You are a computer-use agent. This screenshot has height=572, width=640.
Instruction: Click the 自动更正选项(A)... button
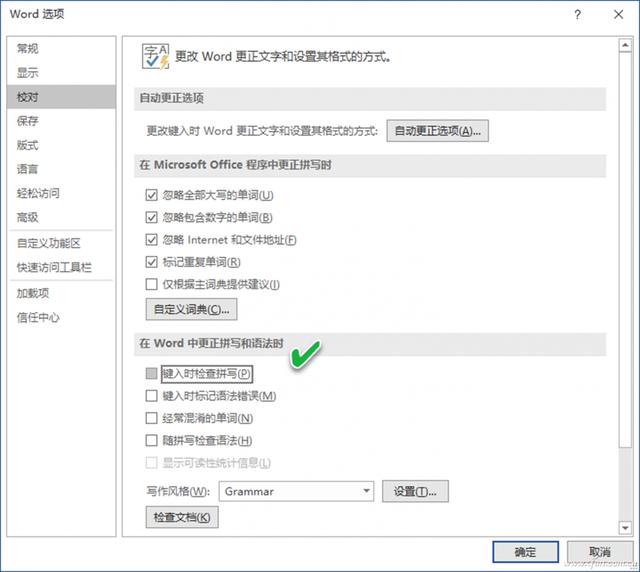point(437,131)
